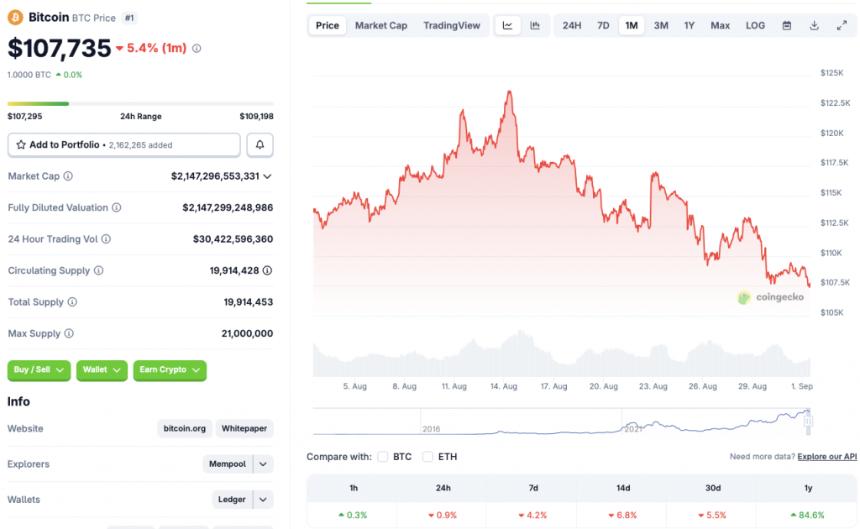The image size is (860, 529).
Task: Switch to line chart view icon
Action: (508, 25)
